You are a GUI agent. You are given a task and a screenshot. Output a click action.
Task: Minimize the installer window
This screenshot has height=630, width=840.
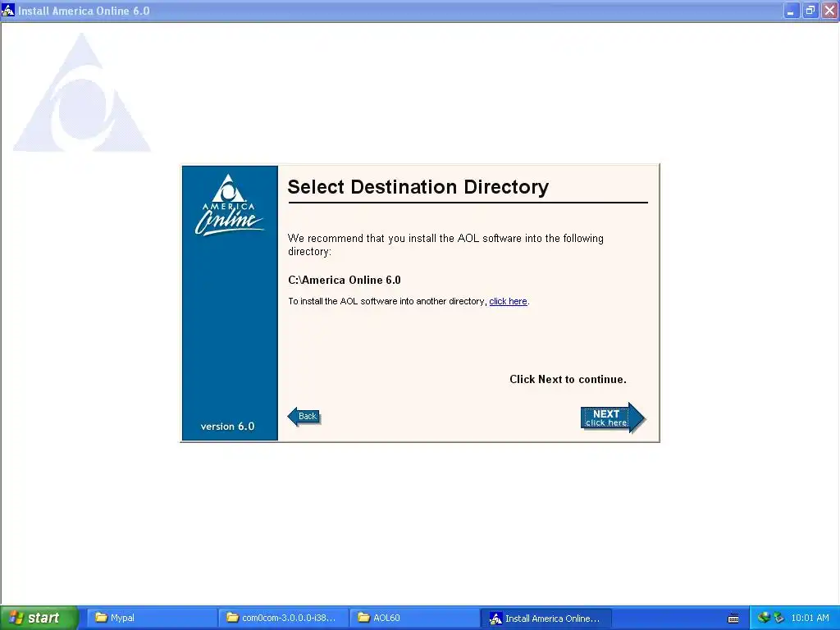[791, 11]
